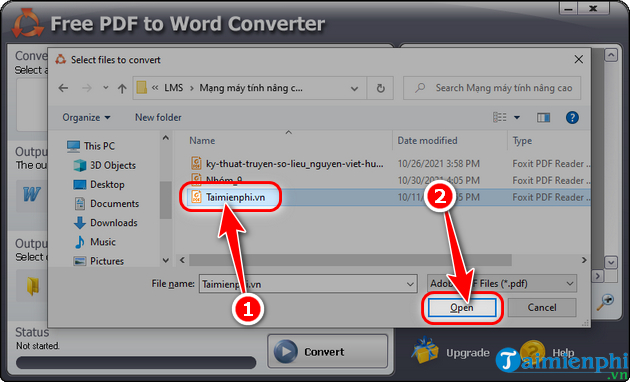Click PDF icon of ky-thuat-truyen-so-lieu file
Screen dimensions: 630x382
pos(196,163)
